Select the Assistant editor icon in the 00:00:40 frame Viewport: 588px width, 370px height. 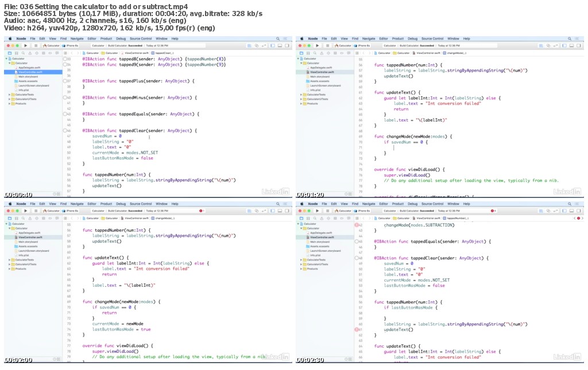(257, 46)
